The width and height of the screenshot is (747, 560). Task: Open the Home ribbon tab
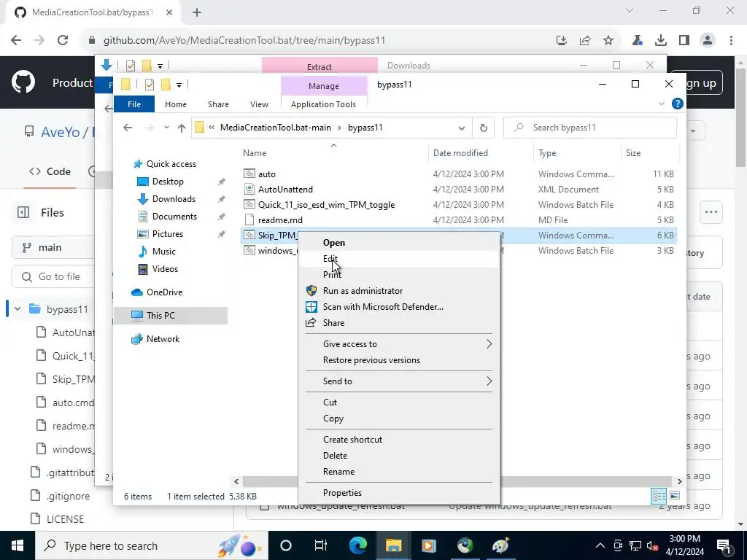click(x=175, y=104)
